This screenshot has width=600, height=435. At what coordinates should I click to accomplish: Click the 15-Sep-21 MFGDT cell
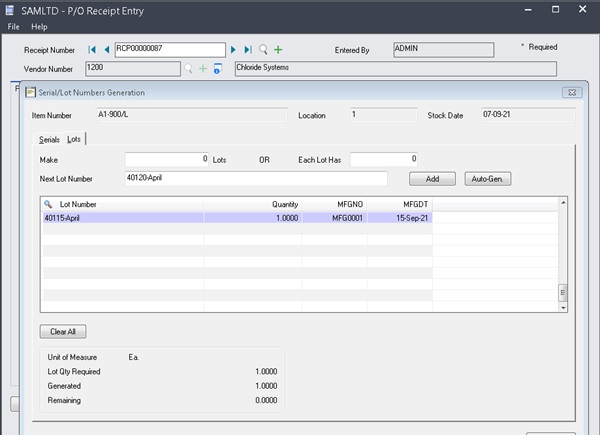[400, 218]
